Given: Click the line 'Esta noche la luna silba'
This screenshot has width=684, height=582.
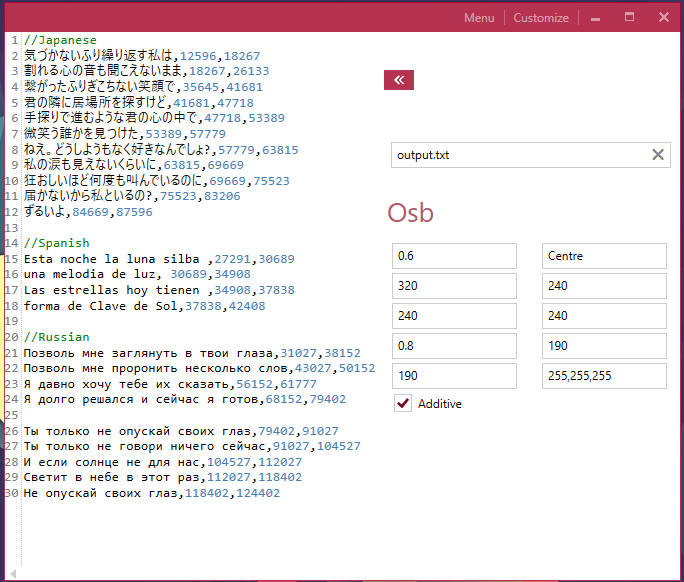Looking at the screenshot, I should pos(159,259).
